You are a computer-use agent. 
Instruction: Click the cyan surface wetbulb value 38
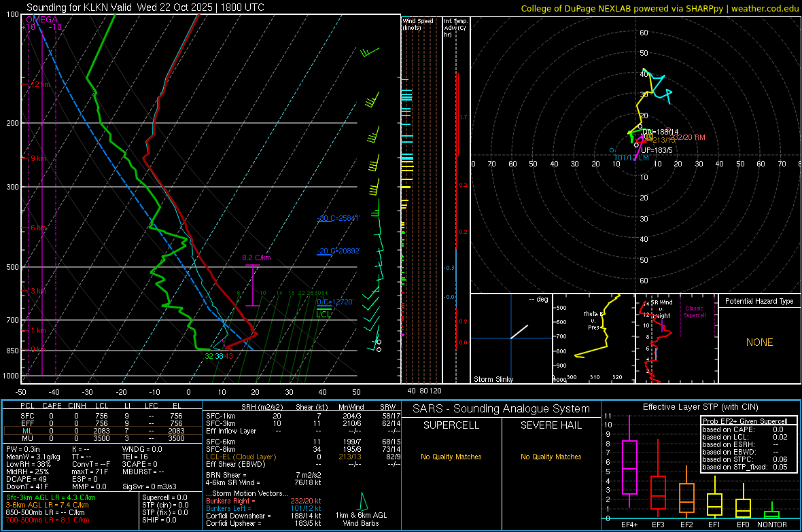pyautogui.click(x=219, y=356)
